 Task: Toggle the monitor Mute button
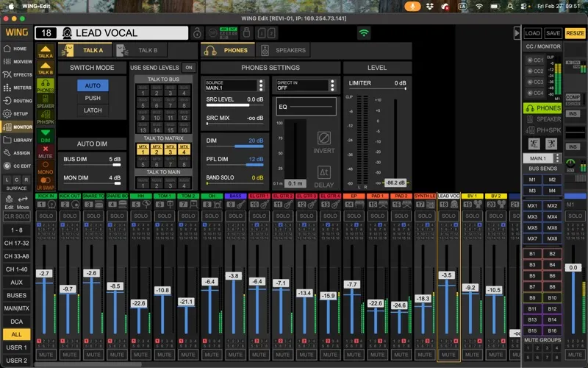point(46,152)
